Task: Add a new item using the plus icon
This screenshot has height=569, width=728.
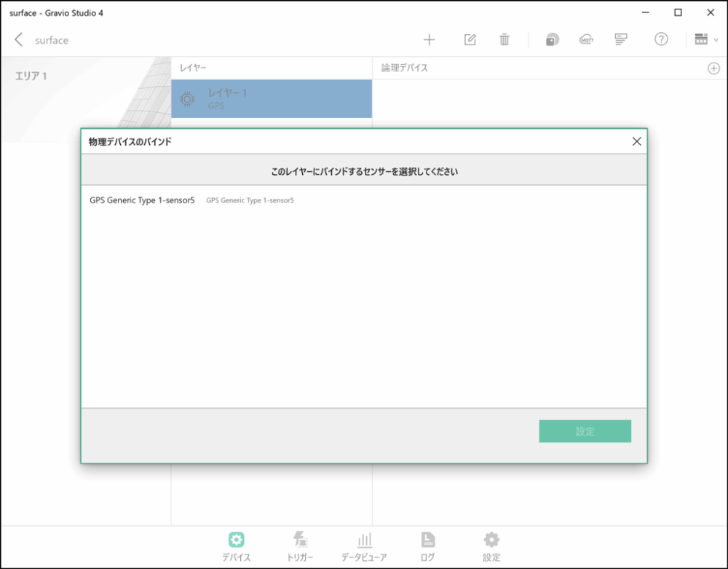Action: [430, 39]
